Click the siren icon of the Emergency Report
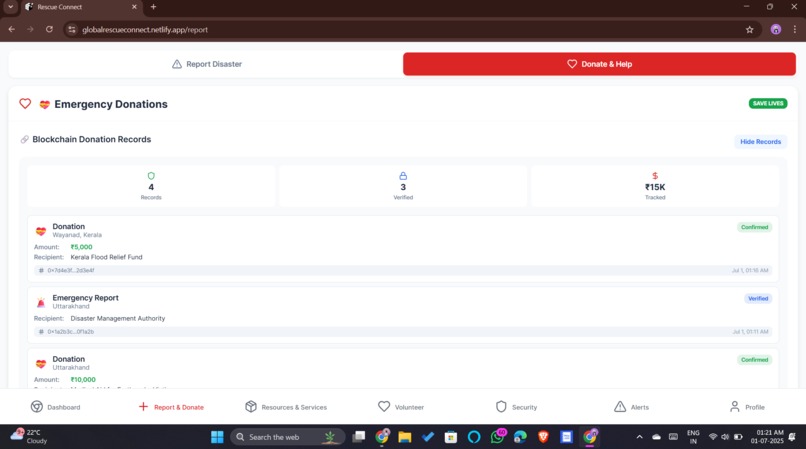The width and height of the screenshot is (806, 449). 41,302
